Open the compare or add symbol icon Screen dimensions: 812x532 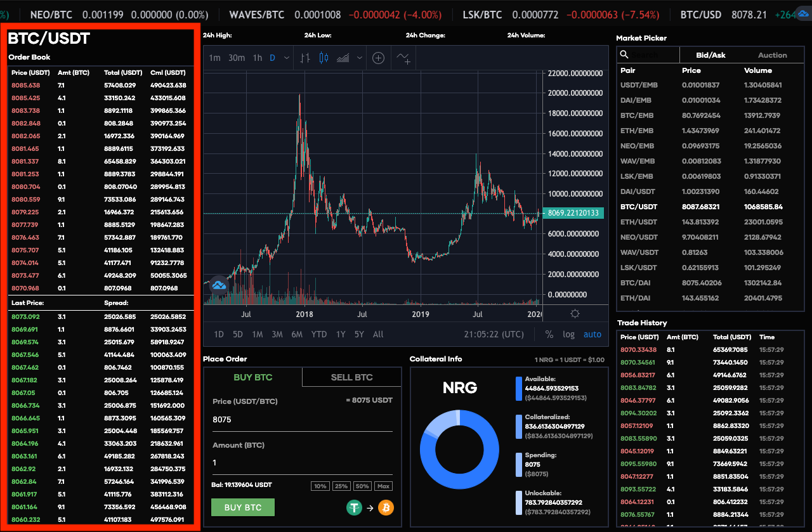[x=378, y=58]
